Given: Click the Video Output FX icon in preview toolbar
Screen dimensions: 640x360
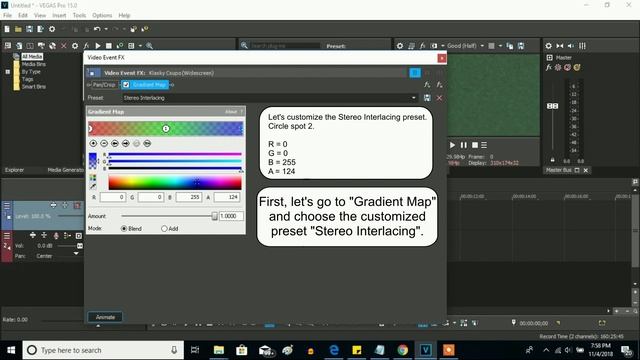Looking at the screenshot, I should coord(422,46).
